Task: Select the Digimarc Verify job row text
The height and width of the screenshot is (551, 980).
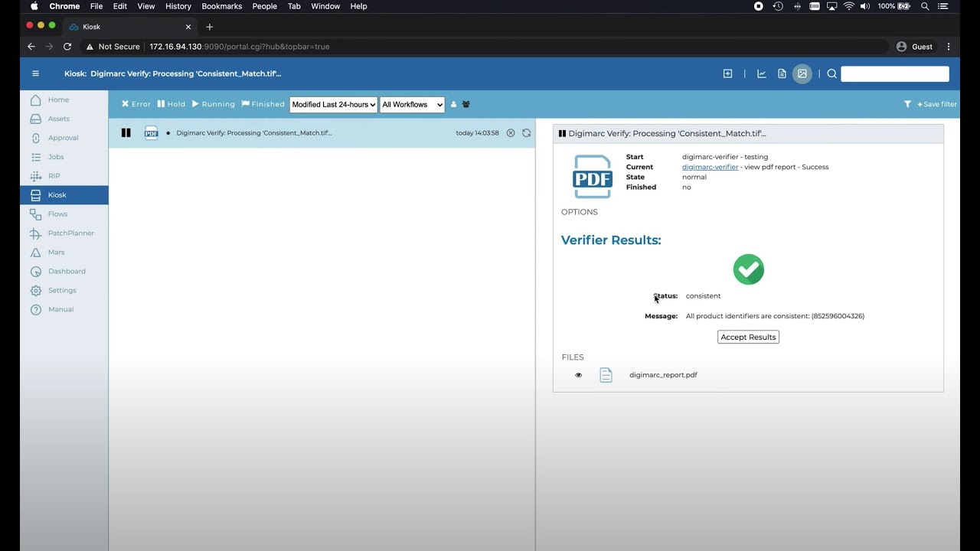Action: pyautogui.click(x=253, y=133)
